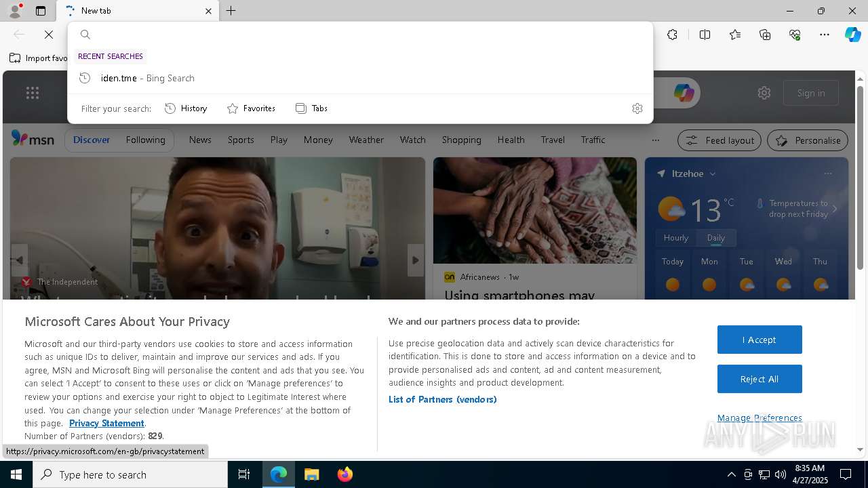Open the Edge profile icon
Viewport: 868px width, 488px height.
14,11
